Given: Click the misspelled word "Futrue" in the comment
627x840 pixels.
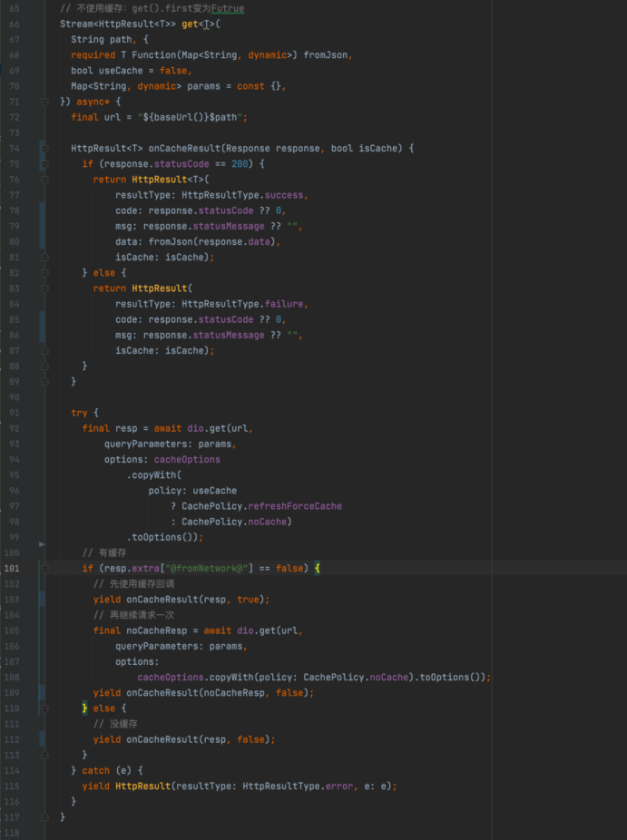Looking at the screenshot, I should point(227,8).
